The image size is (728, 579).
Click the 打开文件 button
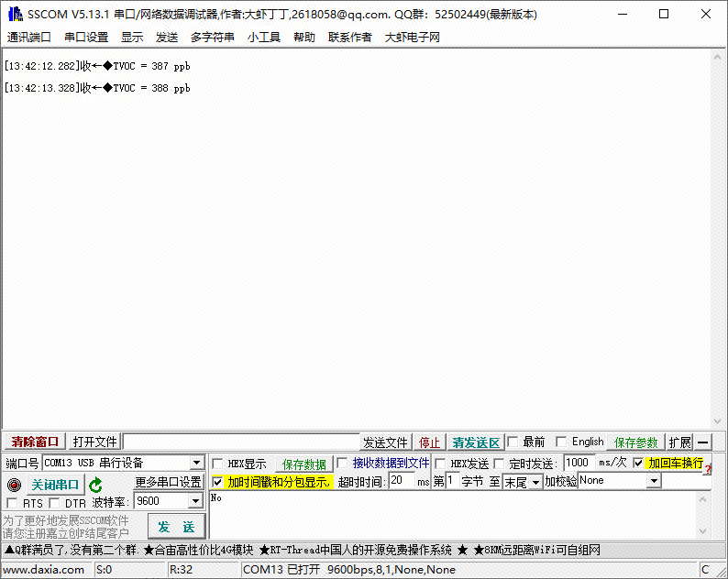coord(94,442)
